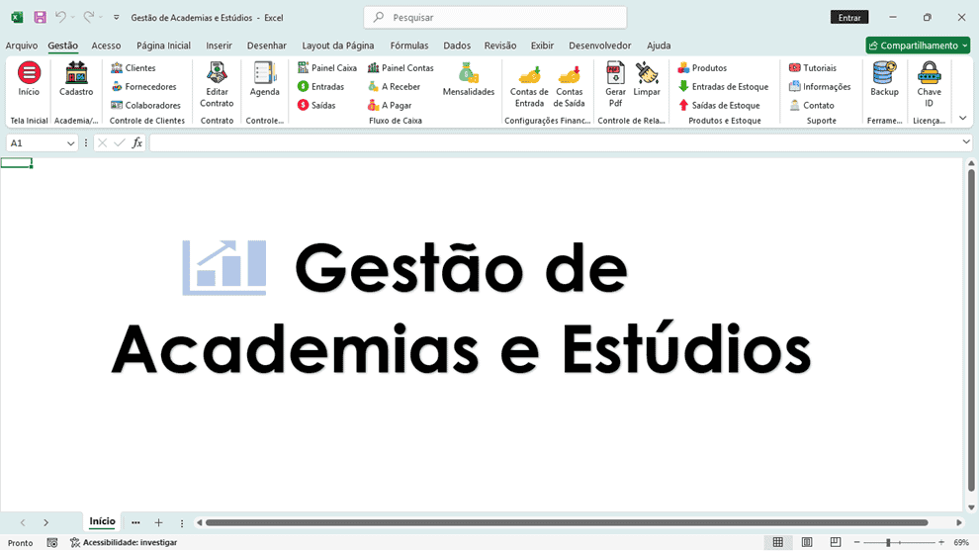
Task: Click zoom in plus button
Action: (941, 543)
